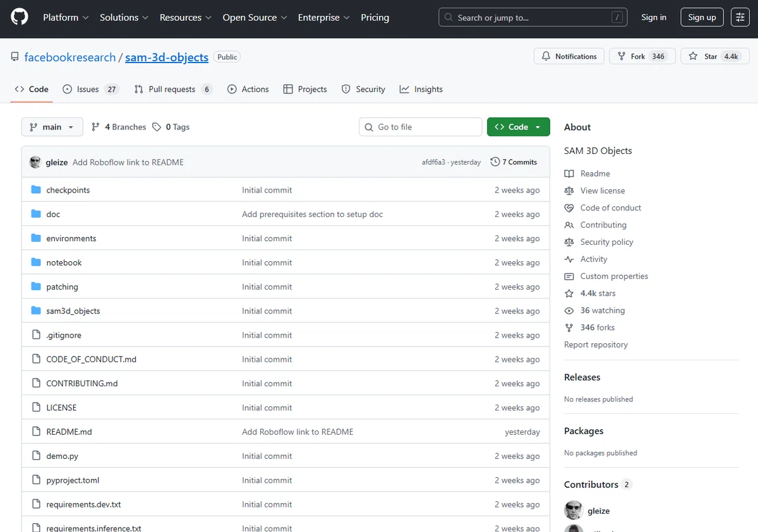Click the environments folder icon
This screenshot has height=532, width=758.
[36, 239]
